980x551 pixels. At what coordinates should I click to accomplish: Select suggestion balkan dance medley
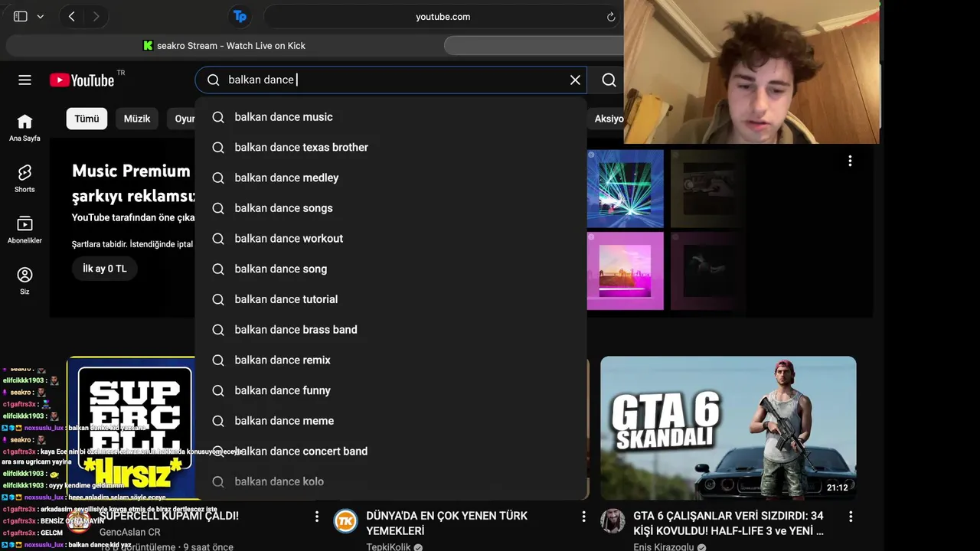[x=390, y=178]
